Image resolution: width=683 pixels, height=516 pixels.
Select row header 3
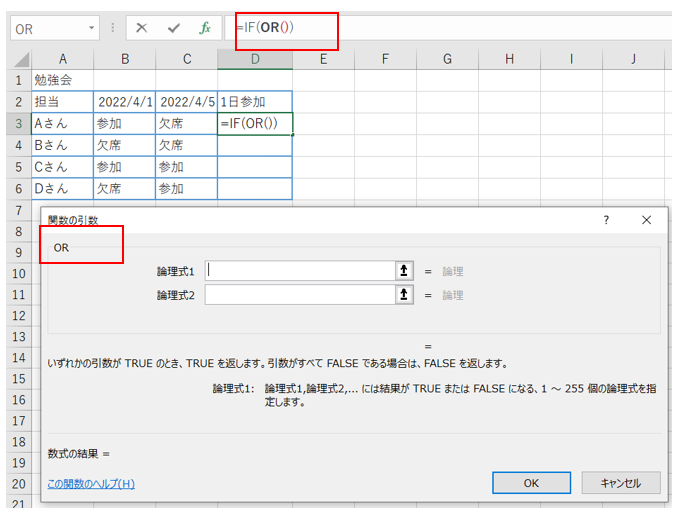coord(17,123)
